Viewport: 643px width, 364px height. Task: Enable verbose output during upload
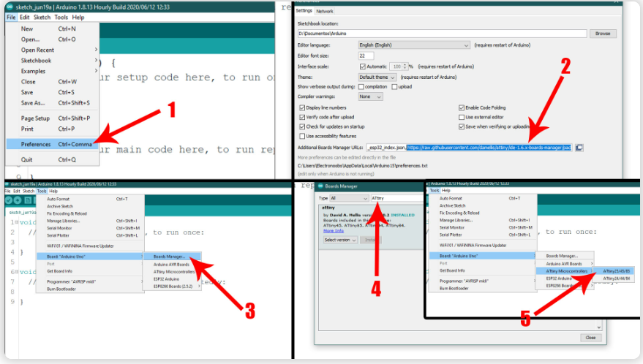pyautogui.click(x=394, y=87)
